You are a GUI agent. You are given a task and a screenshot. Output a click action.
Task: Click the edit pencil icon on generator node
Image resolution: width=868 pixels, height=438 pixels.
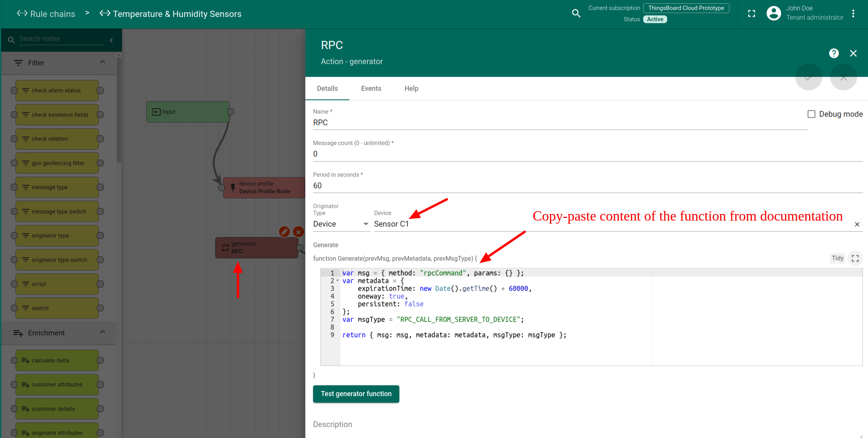pos(284,232)
